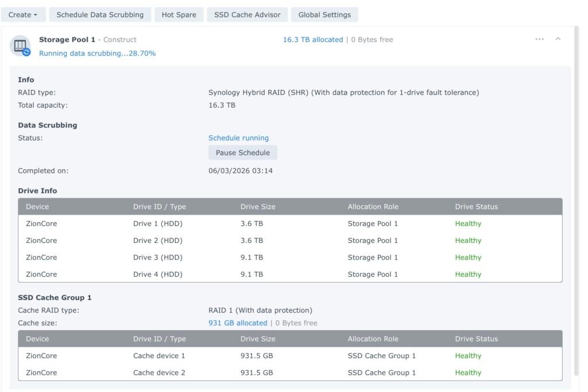Screen dimensions: 588x392
Task: Click Healthy status of Drive 3
Action: coord(468,257)
